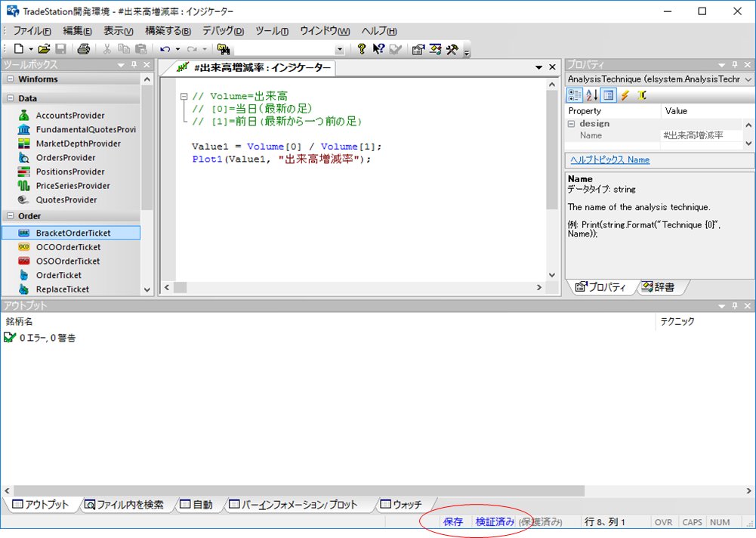This screenshot has width=756, height=538.
Task: Close the ツールボックス panel
Action: [x=146, y=64]
